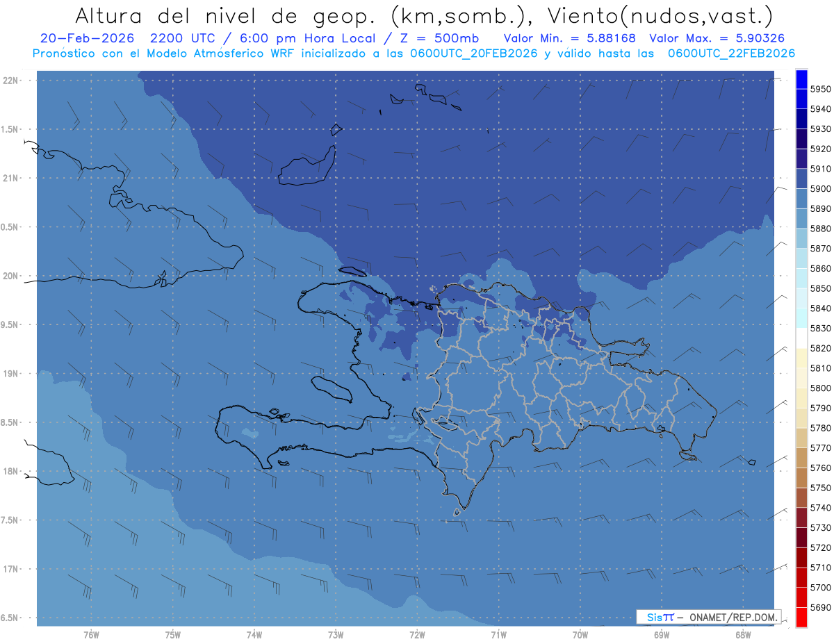This screenshot has height=644, width=834.
Task: Click the '20N' latitude label
Action: [12, 276]
